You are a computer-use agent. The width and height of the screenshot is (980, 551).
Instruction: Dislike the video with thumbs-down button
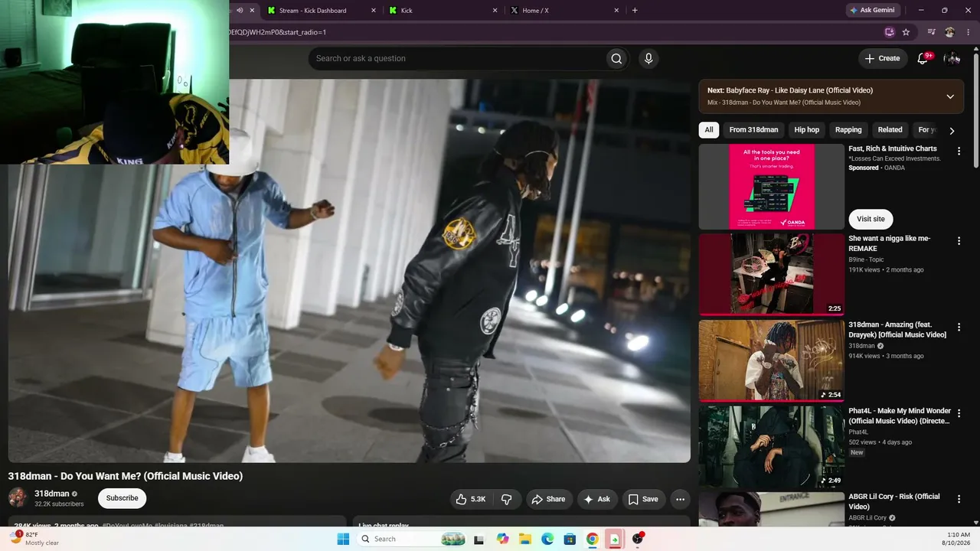[507, 499]
